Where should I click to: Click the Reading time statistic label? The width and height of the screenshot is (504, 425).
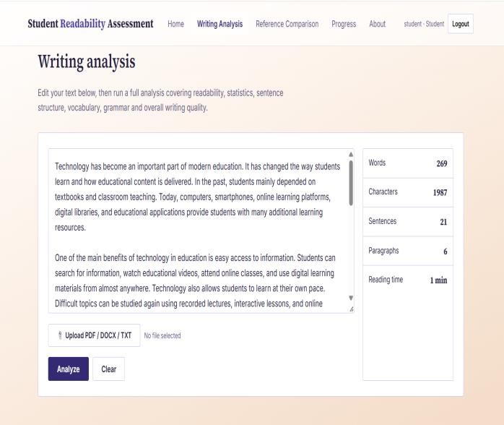[x=386, y=280]
